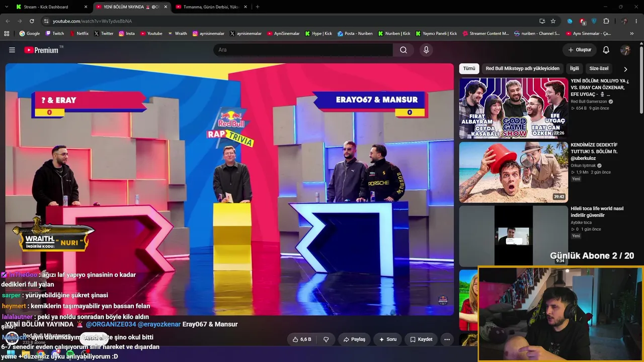Close the YENİ BÖLÜM YAYINDA tab
This screenshot has height=362, width=644.
(x=166, y=7)
